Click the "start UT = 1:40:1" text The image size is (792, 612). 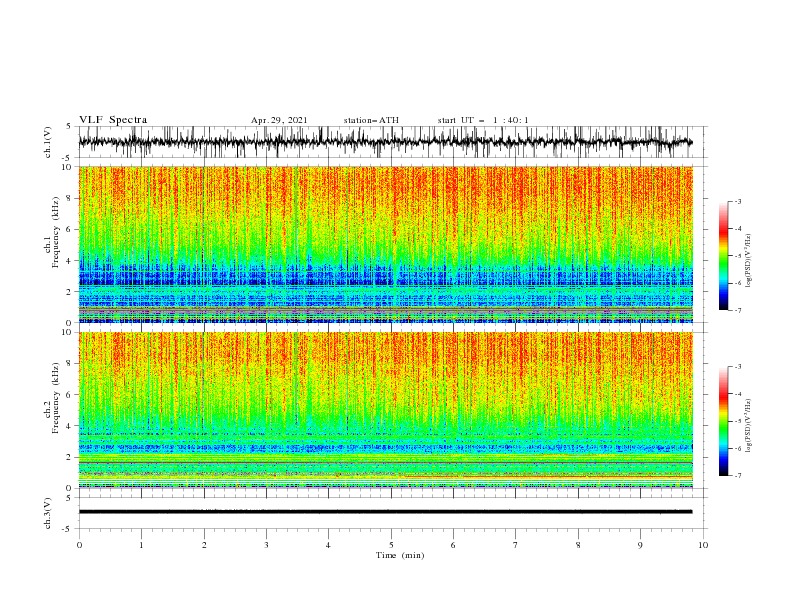tap(483, 120)
